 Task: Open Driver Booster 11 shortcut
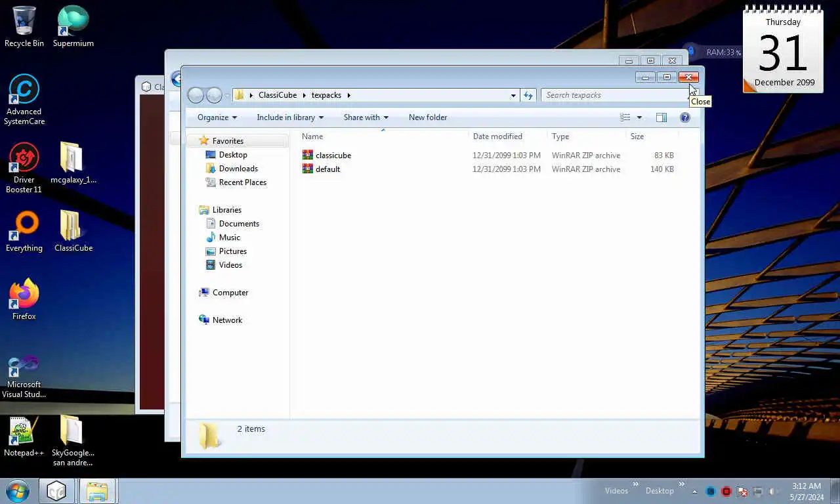point(24,168)
